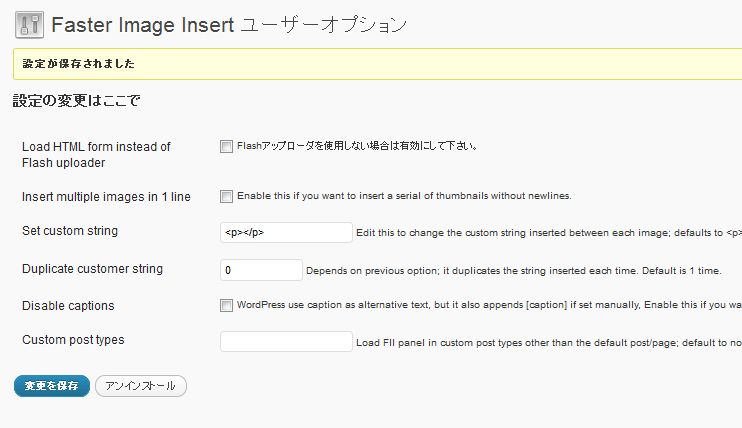
Task: Enable the Load HTML form checkbox
Action: coord(226,146)
